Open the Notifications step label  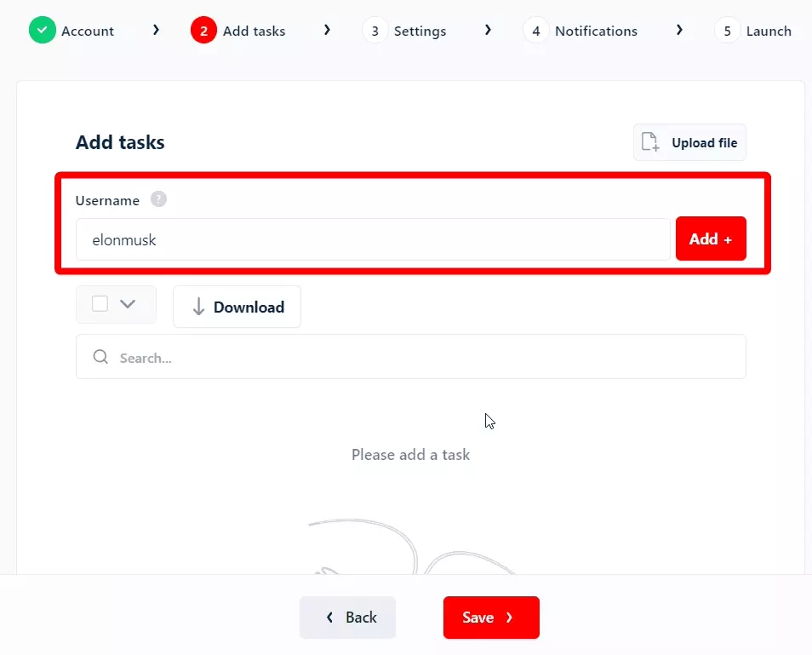pos(596,31)
